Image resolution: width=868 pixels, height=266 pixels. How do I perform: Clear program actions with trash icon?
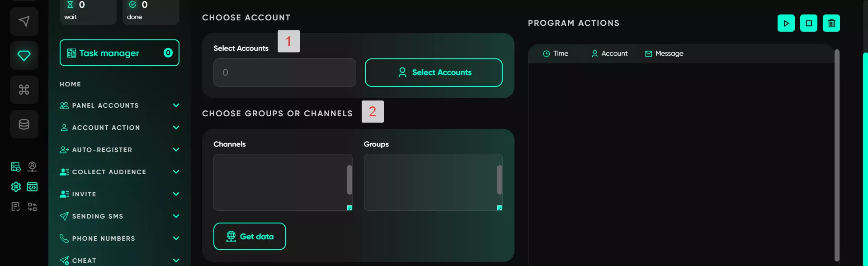(x=831, y=23)
